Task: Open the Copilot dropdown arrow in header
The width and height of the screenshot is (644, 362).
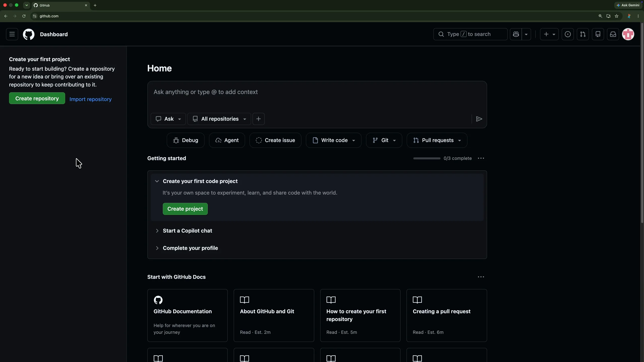Action: pyautogui.click(x=526, y=34)
